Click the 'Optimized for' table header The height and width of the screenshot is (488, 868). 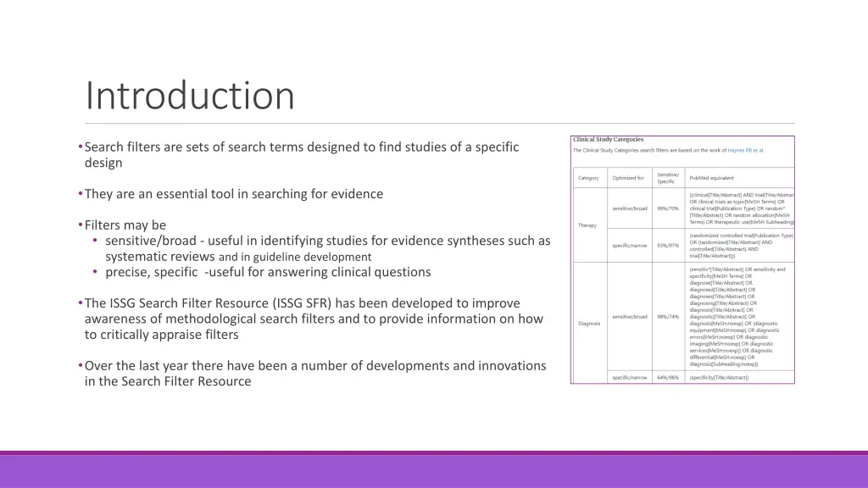pyautogui.click(x=628, y=178)
